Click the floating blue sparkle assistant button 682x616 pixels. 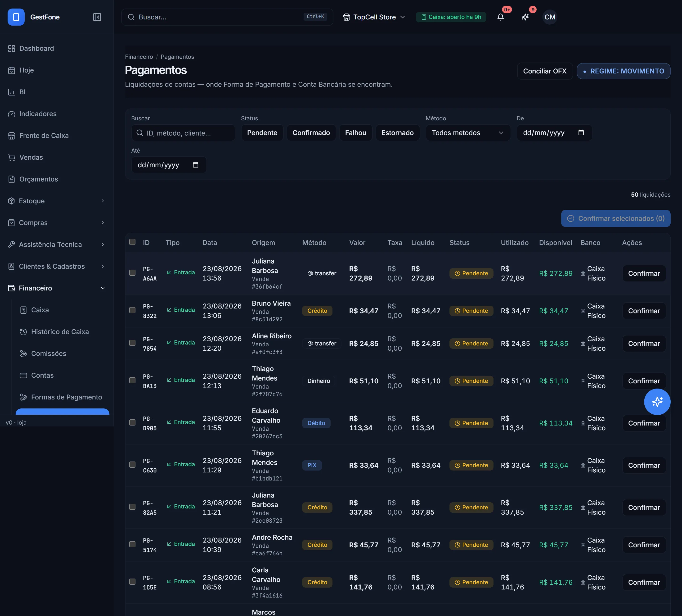click(x=657, y=402)
